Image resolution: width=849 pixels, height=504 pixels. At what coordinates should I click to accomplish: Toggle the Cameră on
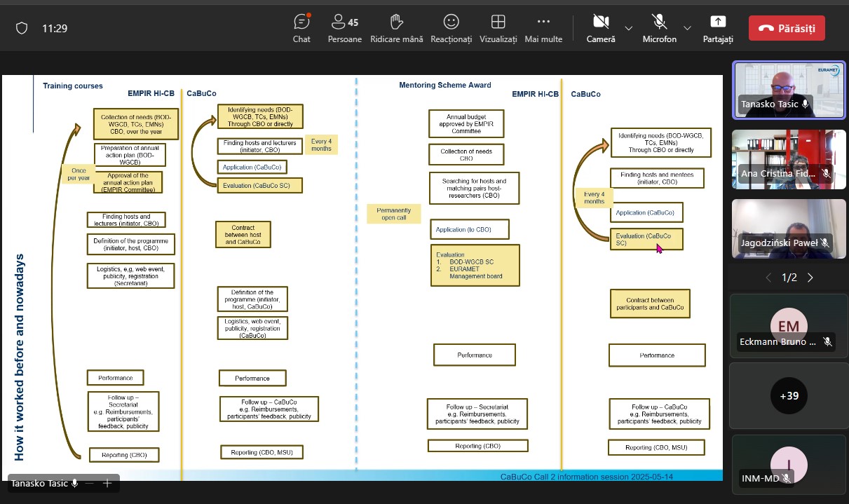point(601,28)
